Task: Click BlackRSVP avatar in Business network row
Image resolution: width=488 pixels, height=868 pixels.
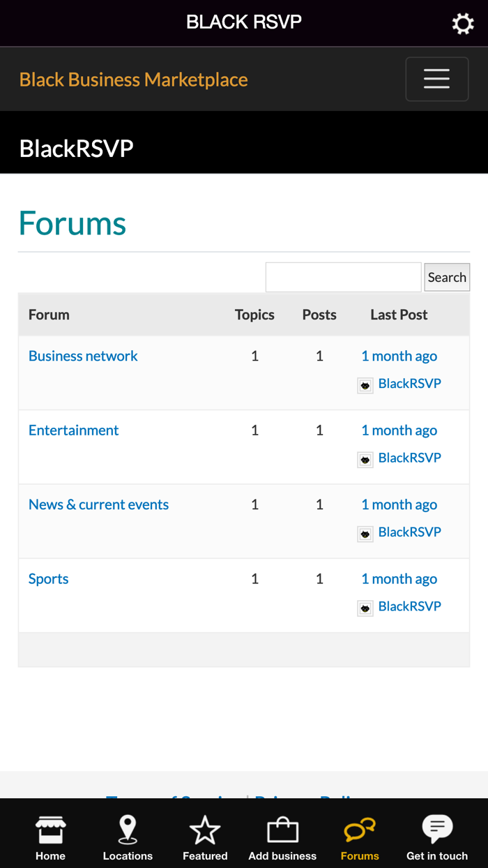Action: 365,386
